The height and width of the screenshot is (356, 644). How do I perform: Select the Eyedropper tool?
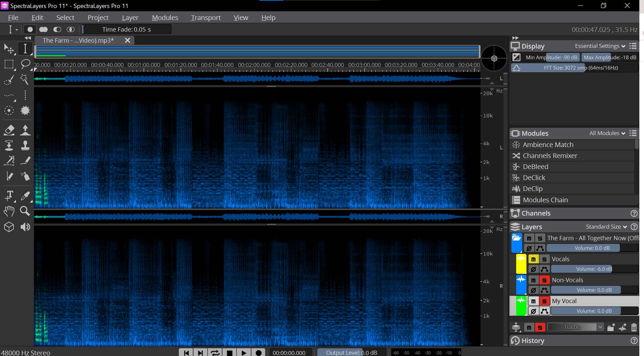point(25,195)
